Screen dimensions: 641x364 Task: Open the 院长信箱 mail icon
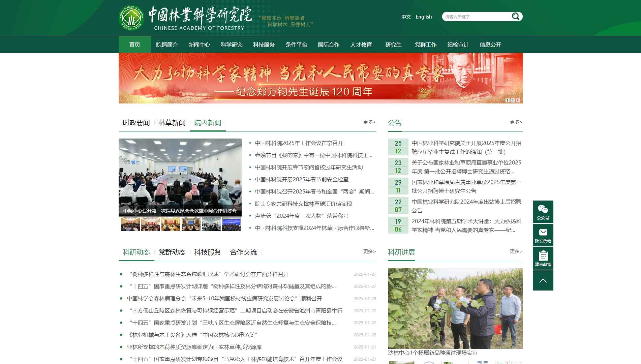543,235
